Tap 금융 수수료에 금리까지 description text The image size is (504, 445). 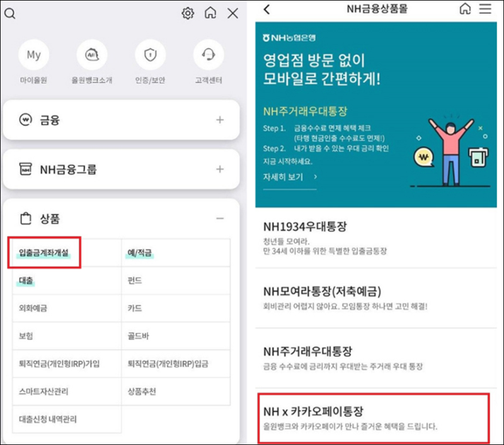pos(343,366)
